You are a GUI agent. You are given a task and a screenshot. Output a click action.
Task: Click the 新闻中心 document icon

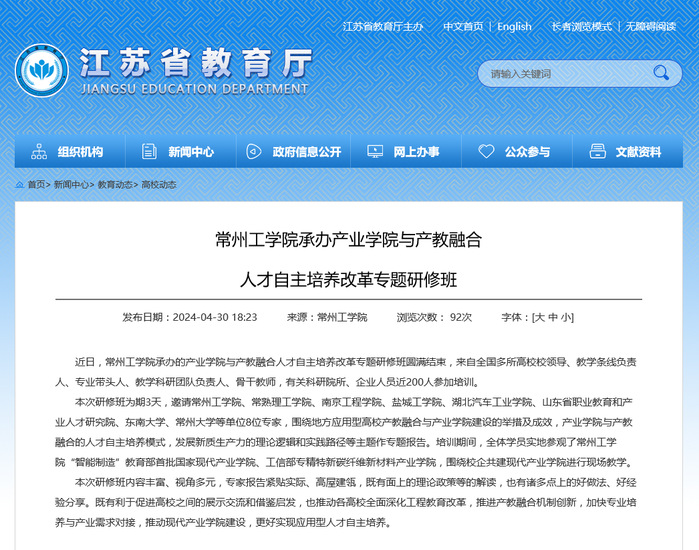coord(150,152)
